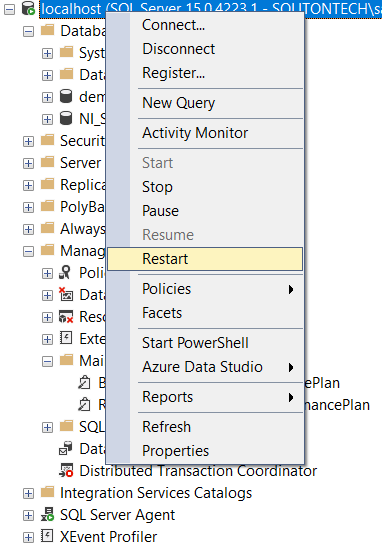Expand the Integration Services Catalogs node

(x=28, y=494)
